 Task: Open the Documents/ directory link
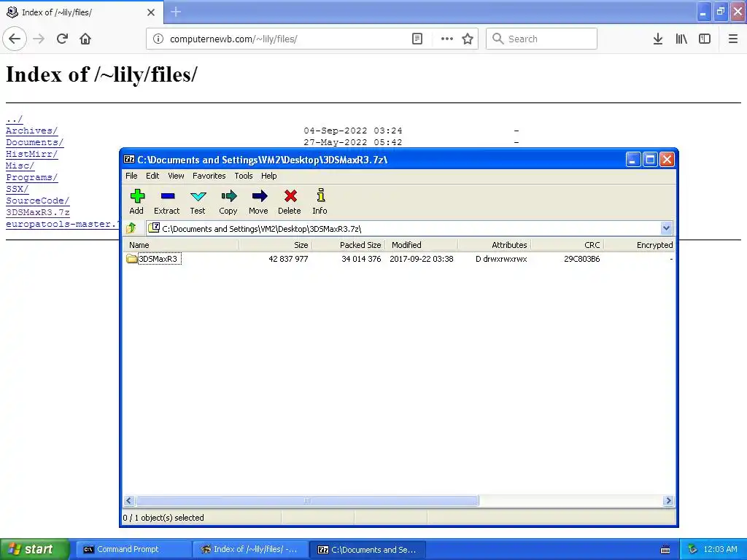coord(34,142)
